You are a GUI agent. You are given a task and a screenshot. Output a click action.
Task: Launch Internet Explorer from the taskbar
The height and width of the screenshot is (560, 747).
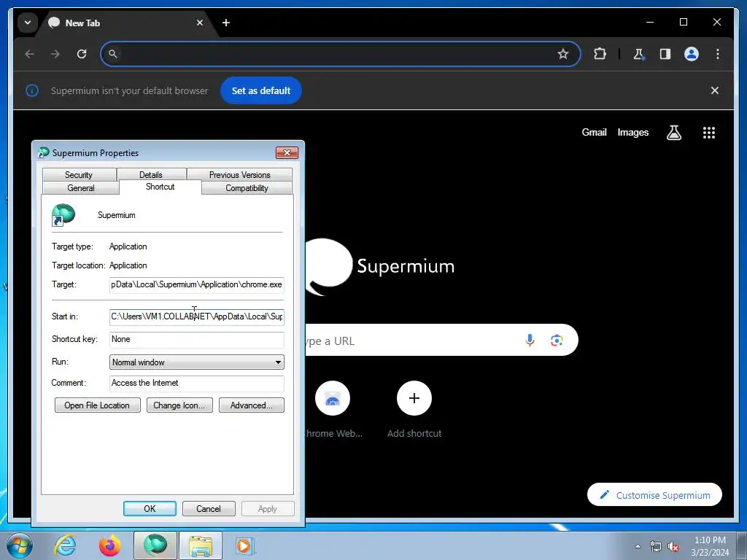(65, 545)
